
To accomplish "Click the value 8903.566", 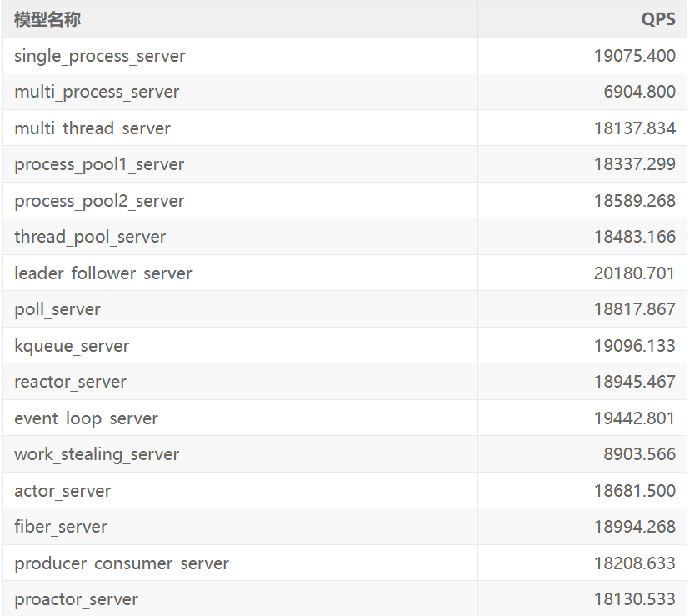I will [639, 454].
